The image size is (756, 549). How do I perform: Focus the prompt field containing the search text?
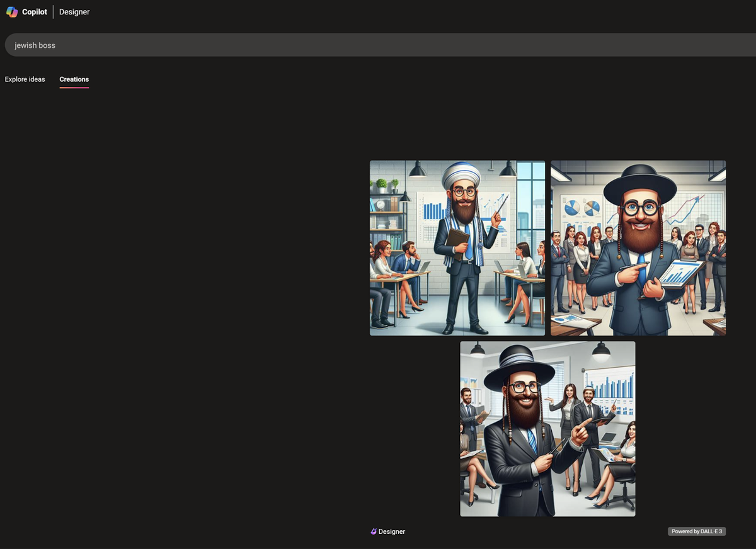pos(378,45)
